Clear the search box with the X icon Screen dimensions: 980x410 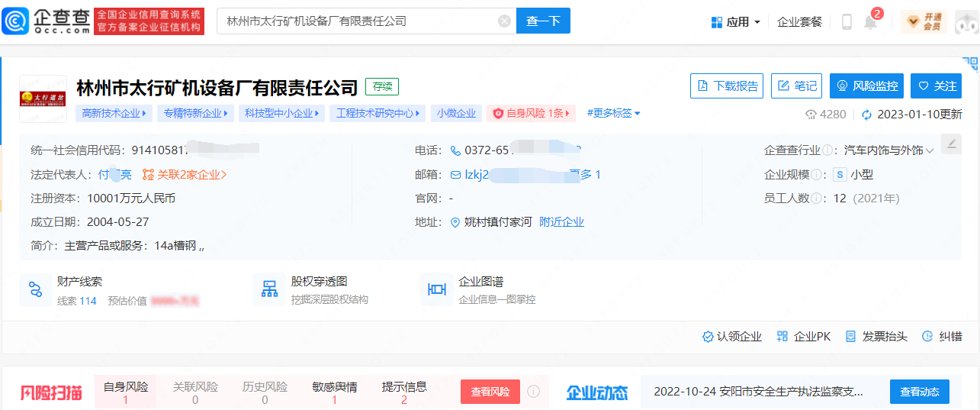[504, 21]
